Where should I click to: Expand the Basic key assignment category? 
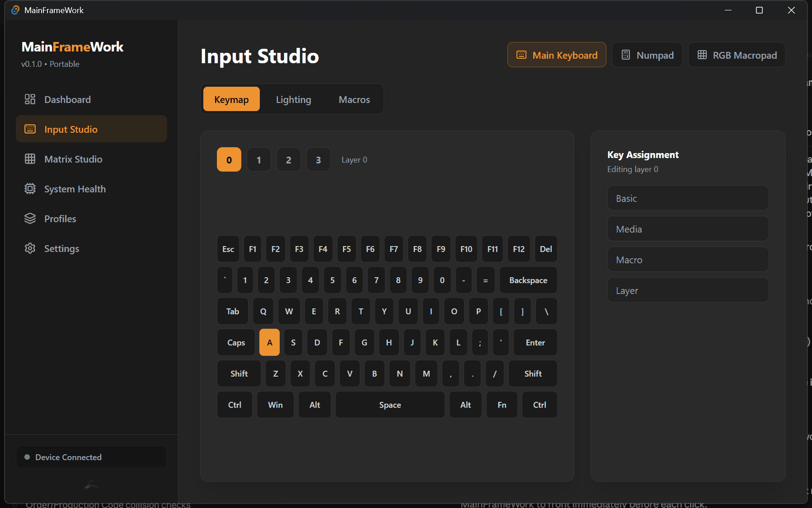coord(688,198)
